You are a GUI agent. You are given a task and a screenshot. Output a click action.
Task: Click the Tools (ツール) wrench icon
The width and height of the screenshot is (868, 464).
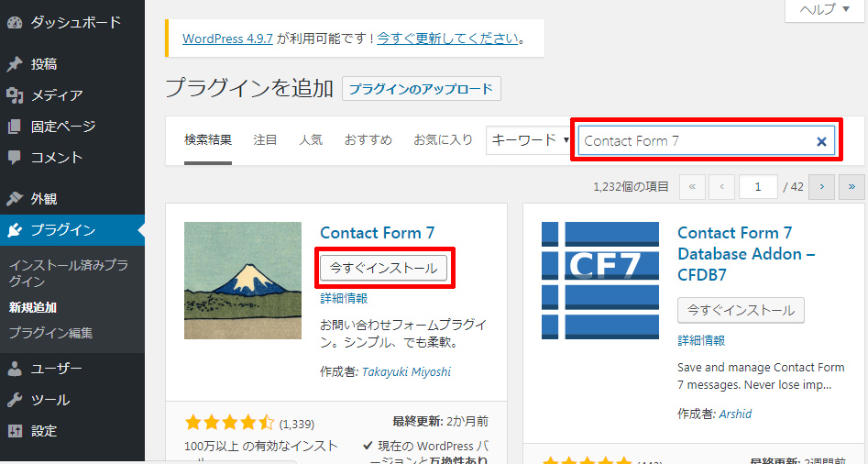pyautogui.click(x=15, y=400)
